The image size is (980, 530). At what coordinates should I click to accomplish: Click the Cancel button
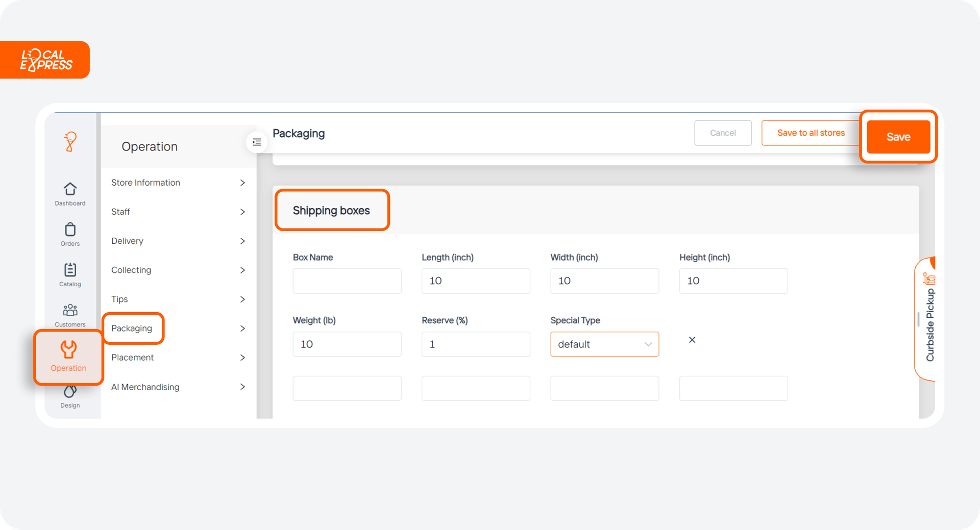(x=723, y=133)
